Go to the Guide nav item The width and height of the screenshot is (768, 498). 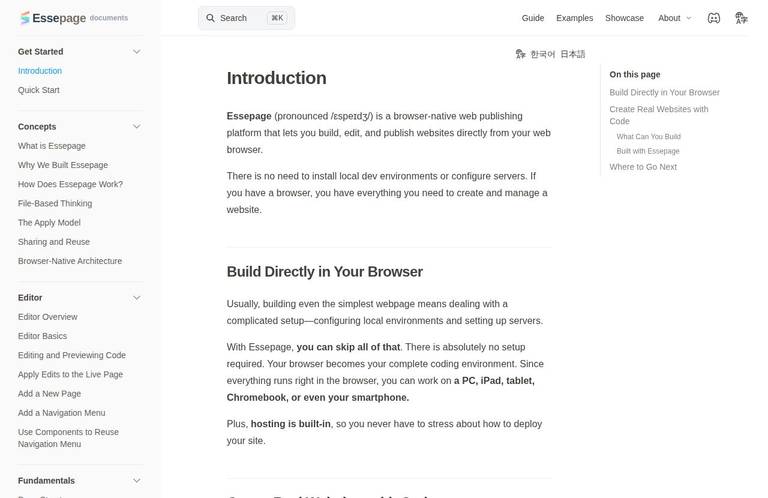coord(532,18)
